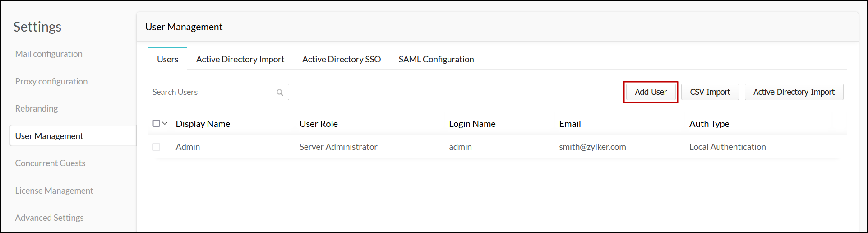Viewport: 868px width, 233px height.
Task: Go to Rebranding settings
Action: [37, 108]
